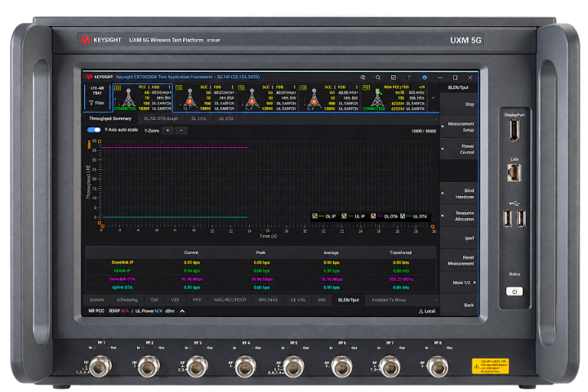Image resolution: width=588 pixels, height=392 pixels.
Task: Click the Back softkey
Action: 459,305
